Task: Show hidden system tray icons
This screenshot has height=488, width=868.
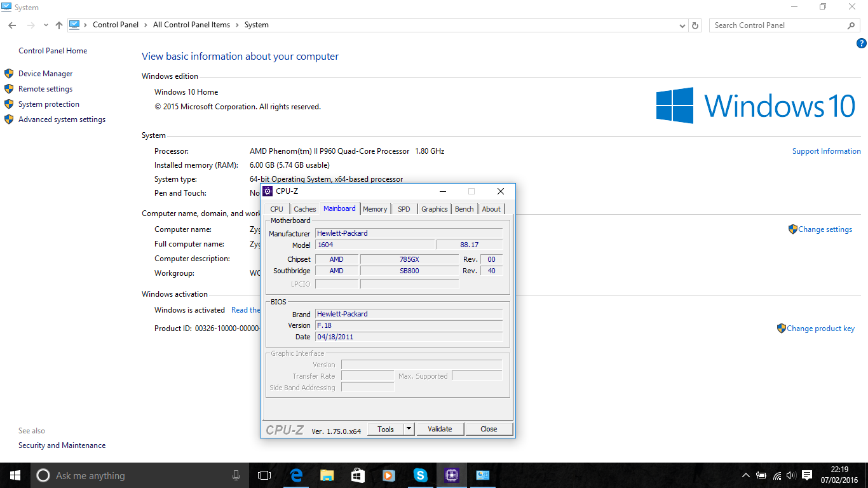Action: [x=745, y=475]
